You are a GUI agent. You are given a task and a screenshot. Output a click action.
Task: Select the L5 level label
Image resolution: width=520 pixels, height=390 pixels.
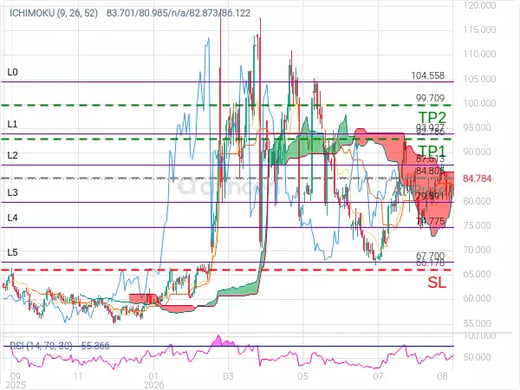click(13, 252)
